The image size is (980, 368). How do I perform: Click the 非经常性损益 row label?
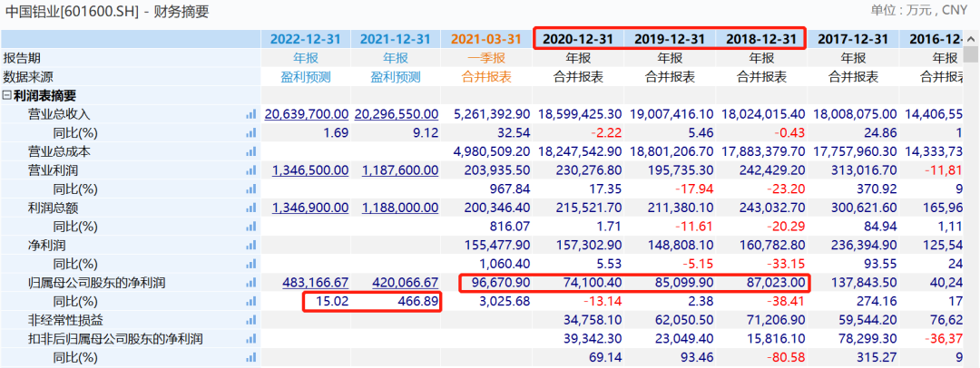pyautogui.click(x=65, y=321)
